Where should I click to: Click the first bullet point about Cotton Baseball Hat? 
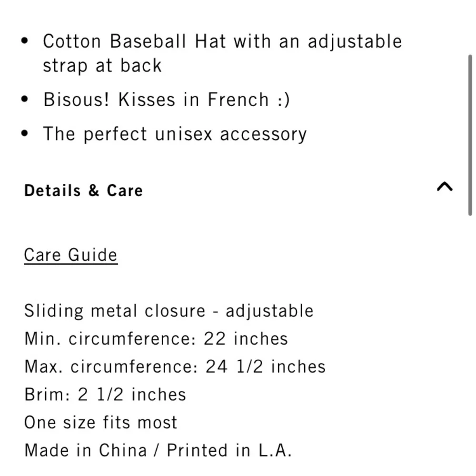[222, 41]
